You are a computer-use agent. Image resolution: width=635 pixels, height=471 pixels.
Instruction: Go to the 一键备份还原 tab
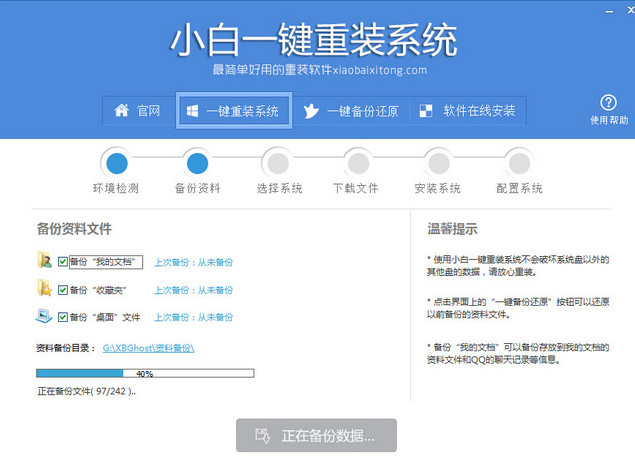click(x=351, y=111)
